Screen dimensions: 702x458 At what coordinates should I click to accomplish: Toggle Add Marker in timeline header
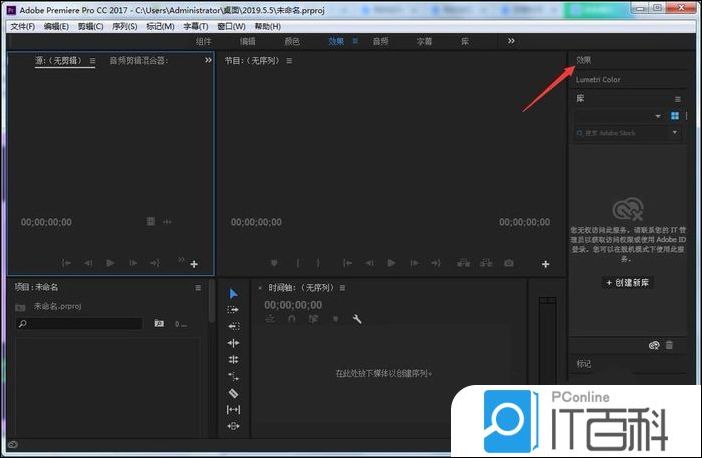tap(334, 319)
